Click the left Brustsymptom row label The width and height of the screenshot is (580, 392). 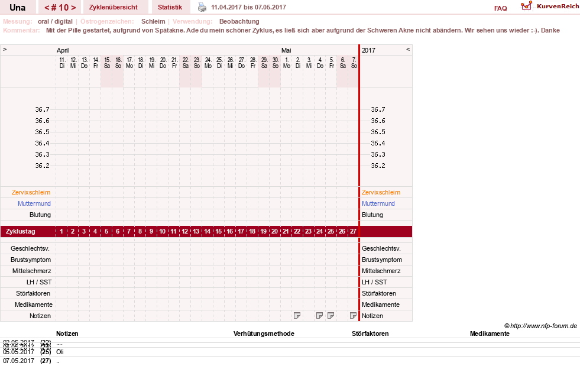pyautogui.click(x=31, y=260)
